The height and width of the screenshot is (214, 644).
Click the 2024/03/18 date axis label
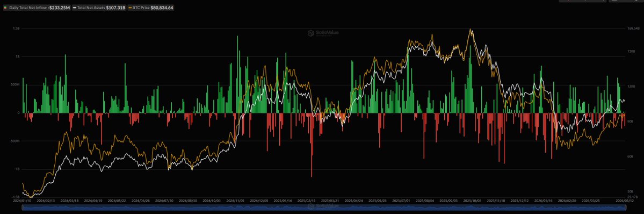click(x=69, y=201)
